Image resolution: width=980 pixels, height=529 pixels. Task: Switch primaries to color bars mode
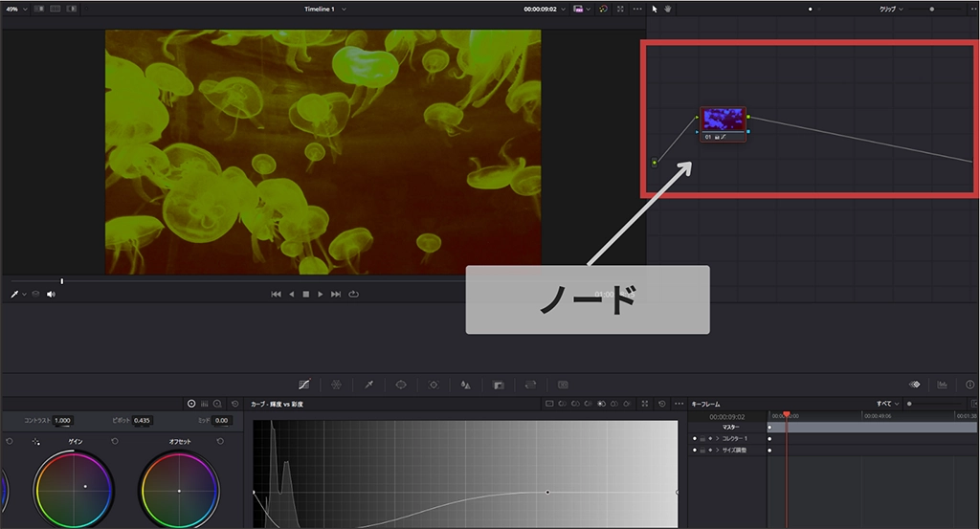coord(205,404)
